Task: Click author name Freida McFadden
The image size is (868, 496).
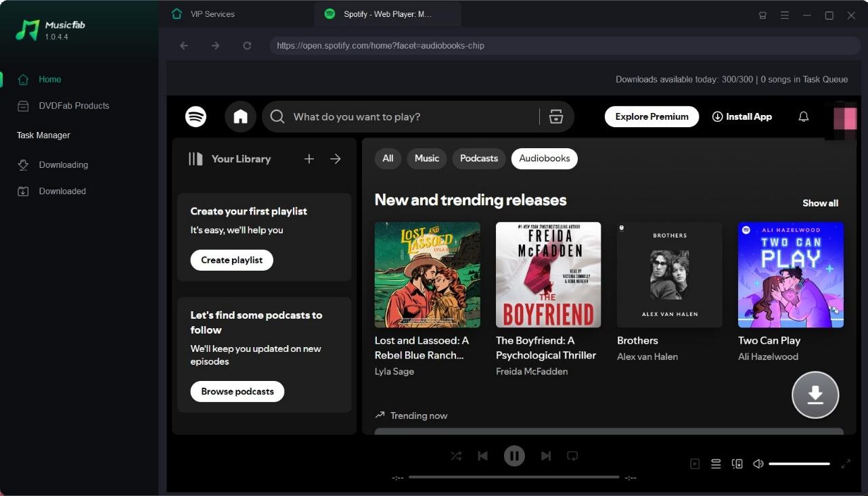Action: [532, 371]
